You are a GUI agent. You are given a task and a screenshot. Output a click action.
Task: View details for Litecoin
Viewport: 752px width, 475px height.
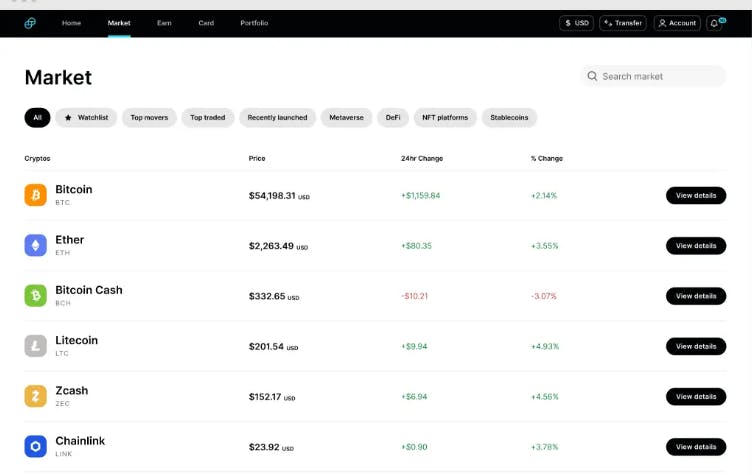point(696,346)
